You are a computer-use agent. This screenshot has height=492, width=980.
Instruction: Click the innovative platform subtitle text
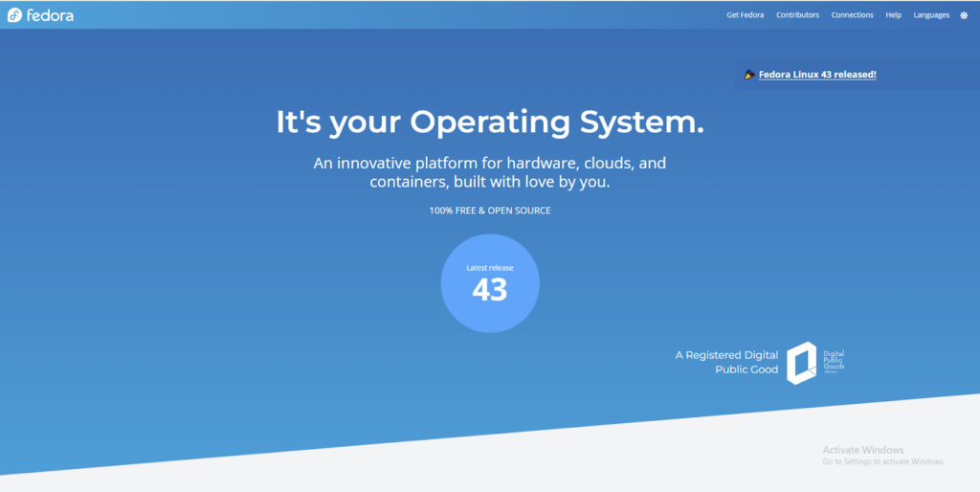[x=490, y=172]
